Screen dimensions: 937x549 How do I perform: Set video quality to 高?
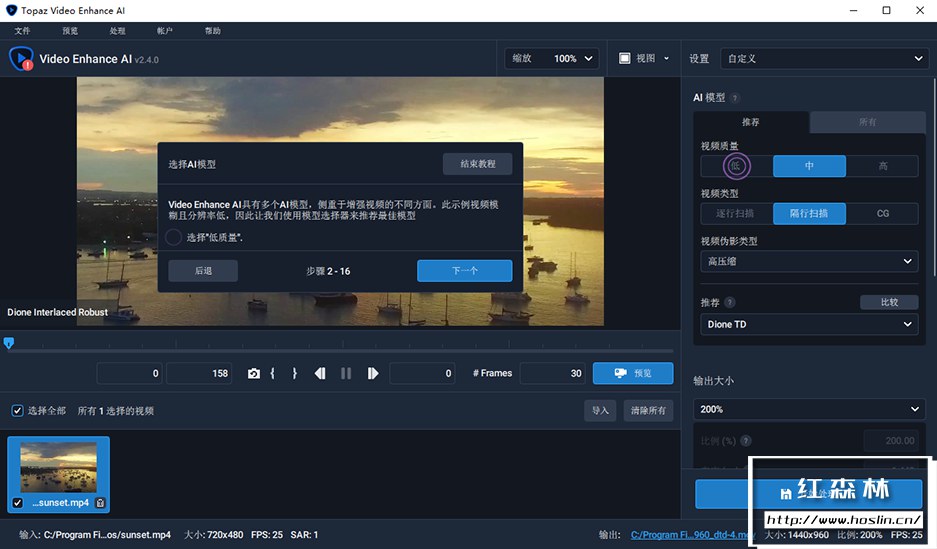point(882,166)
